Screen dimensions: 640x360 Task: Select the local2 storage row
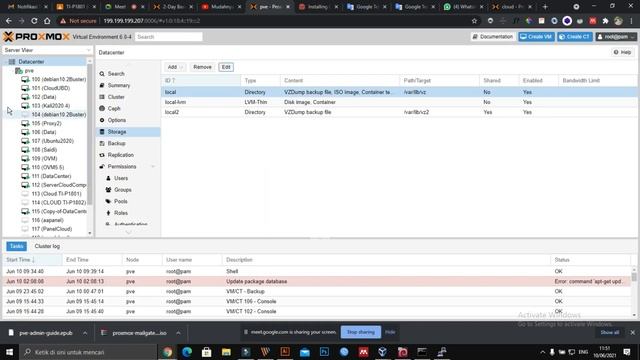click(399, 112)
